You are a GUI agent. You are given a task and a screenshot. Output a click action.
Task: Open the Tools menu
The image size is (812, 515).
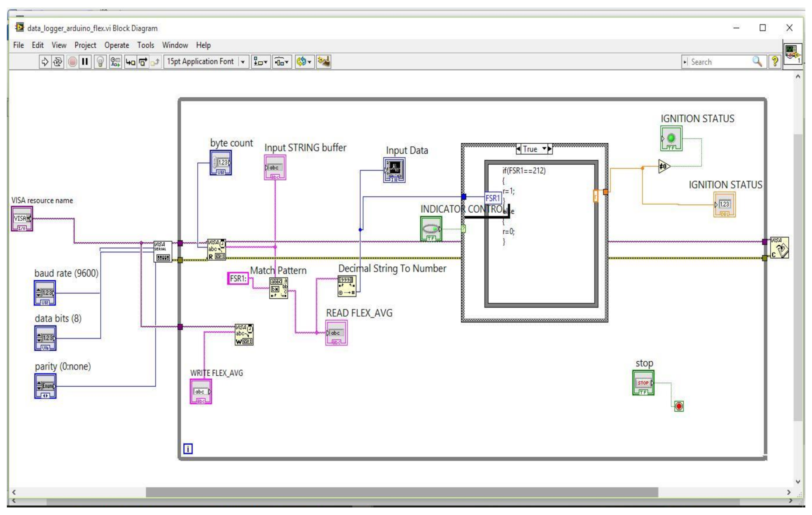tap(145, 45)
